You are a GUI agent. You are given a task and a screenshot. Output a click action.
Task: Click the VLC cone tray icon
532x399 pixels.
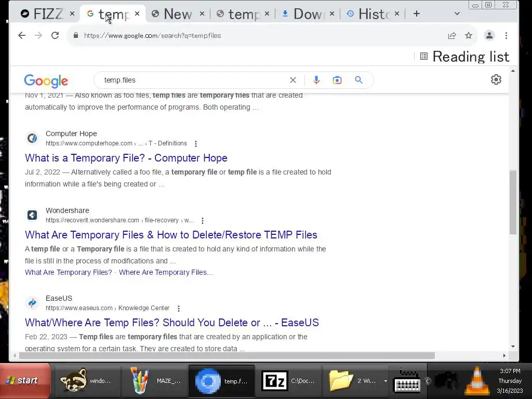tap(477, 381)
